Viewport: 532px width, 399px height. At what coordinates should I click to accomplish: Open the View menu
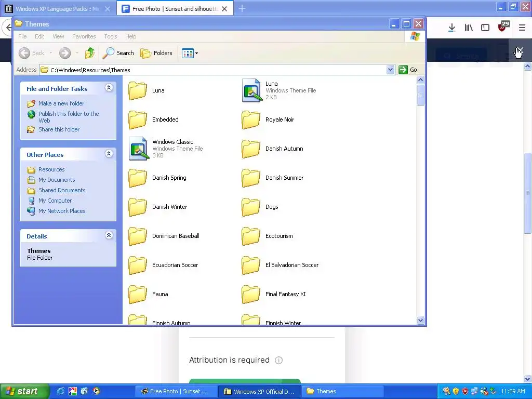58,36
